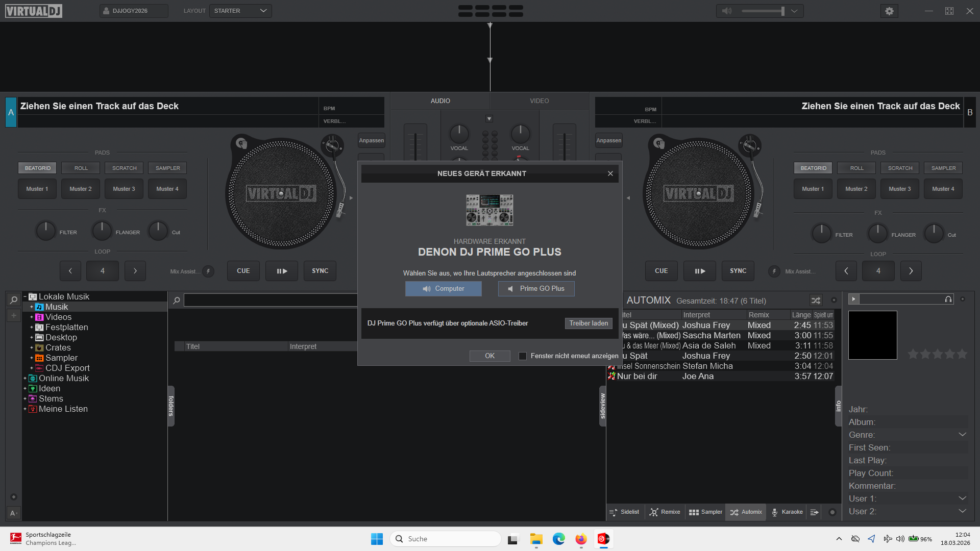This screenshot has height=551, width=980.
Task: Enable Fenster nicht erneut anzeigen checkbox
Action: click(x=523, y=356)
